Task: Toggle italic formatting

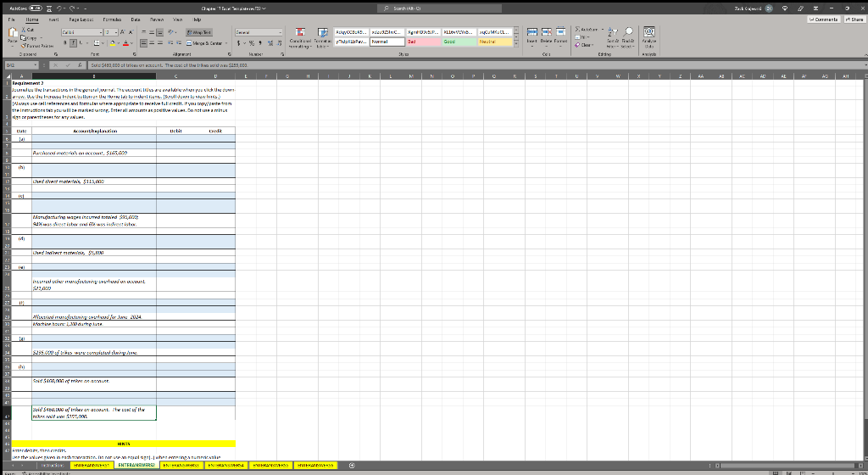Action: coord(73,43)
